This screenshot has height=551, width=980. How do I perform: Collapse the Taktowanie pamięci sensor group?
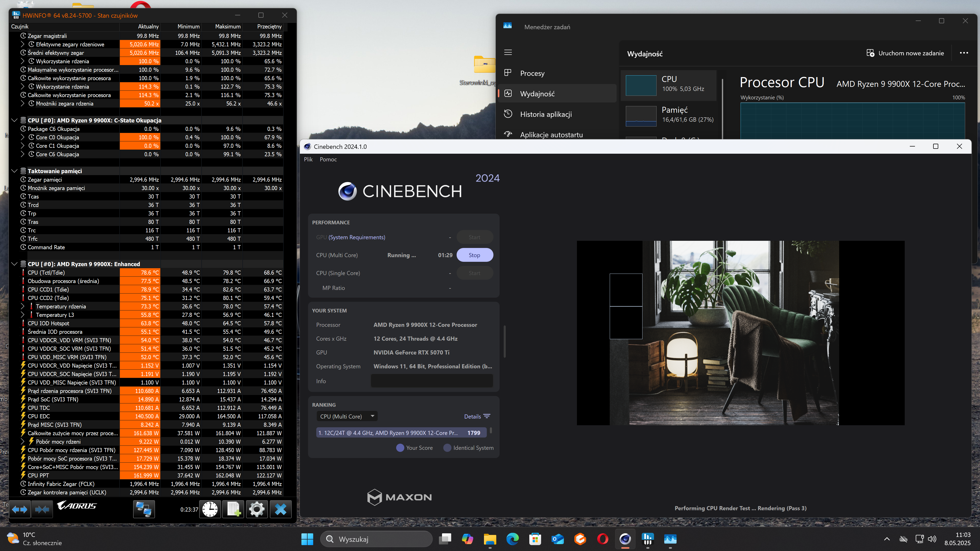[14, 171]
